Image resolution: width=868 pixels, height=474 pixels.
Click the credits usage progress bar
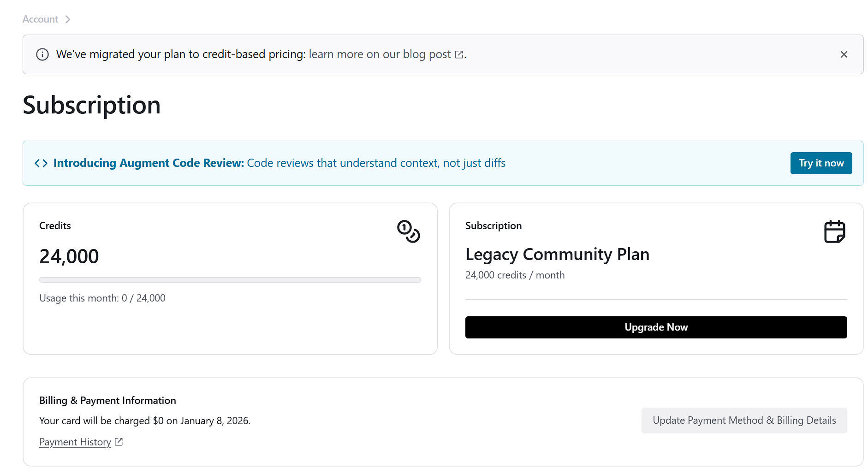230,280
